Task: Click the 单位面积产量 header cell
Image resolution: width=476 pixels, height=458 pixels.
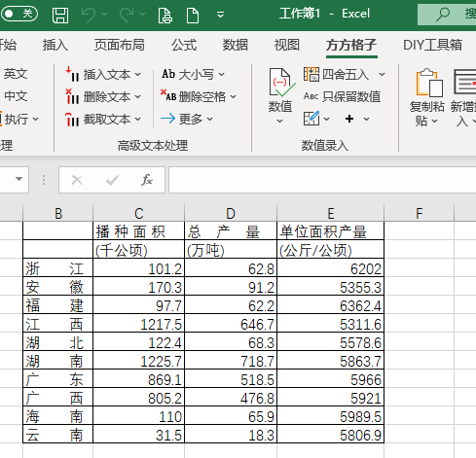Action: coord(330,231)
